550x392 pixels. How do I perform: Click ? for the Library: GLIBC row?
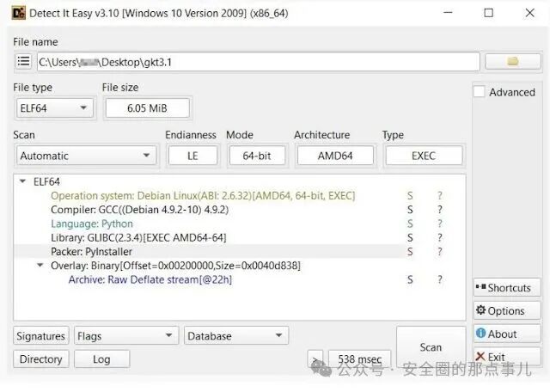tap(439, 237)
